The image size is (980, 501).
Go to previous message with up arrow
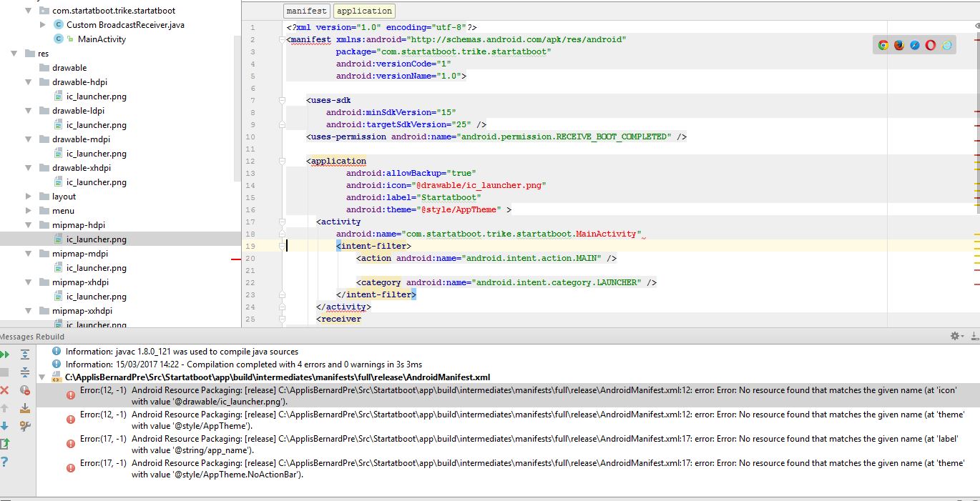tap(4, 408)
